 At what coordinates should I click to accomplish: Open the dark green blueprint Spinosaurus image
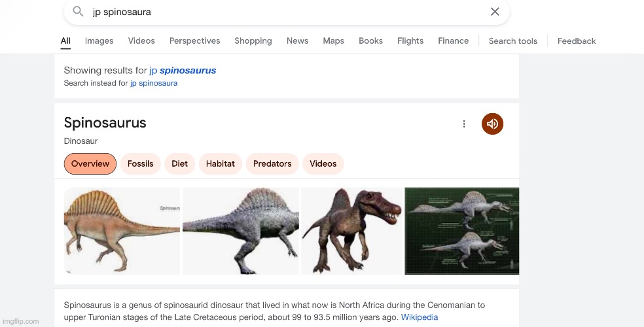[461, 231]
